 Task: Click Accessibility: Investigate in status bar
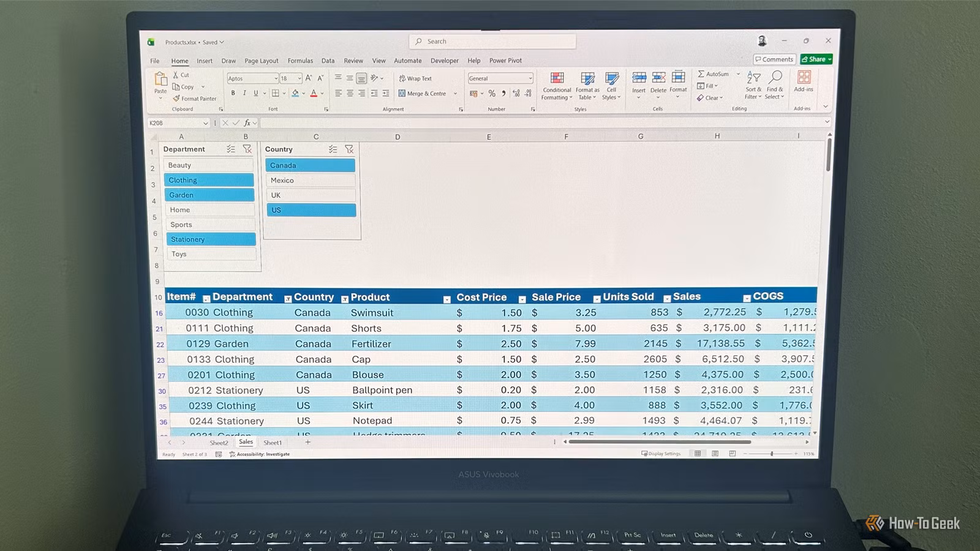pos(260,454)
